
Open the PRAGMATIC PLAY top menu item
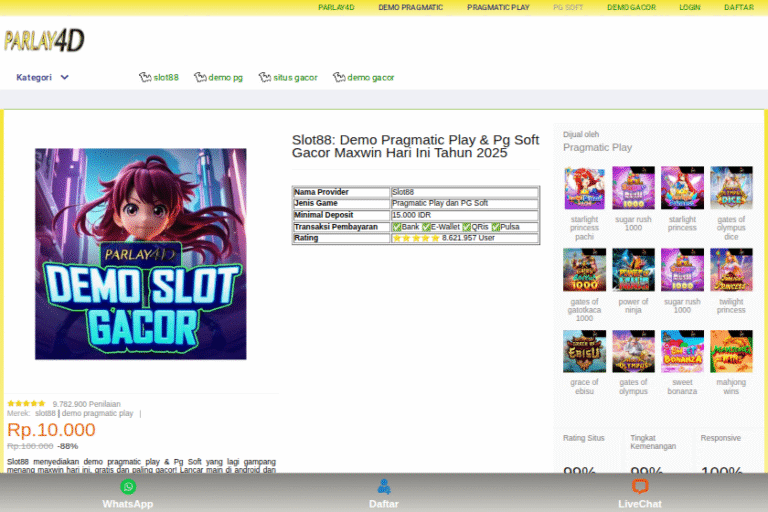tap(498, 7)
